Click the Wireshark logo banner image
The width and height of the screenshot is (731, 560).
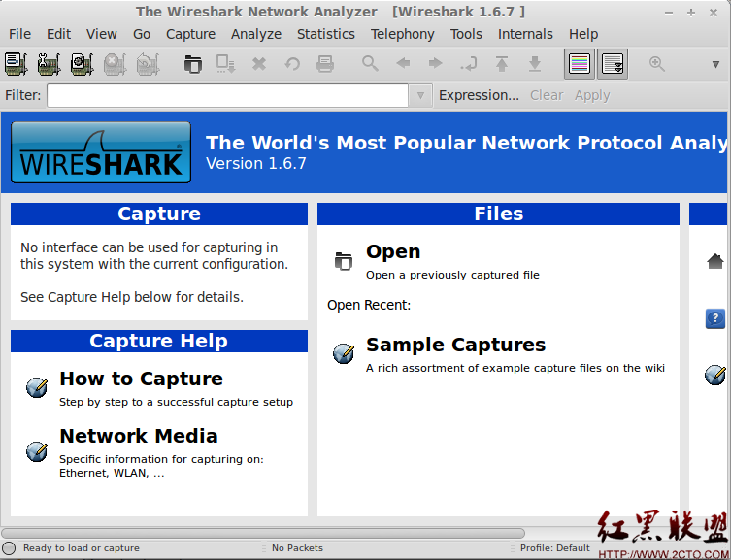101,152
